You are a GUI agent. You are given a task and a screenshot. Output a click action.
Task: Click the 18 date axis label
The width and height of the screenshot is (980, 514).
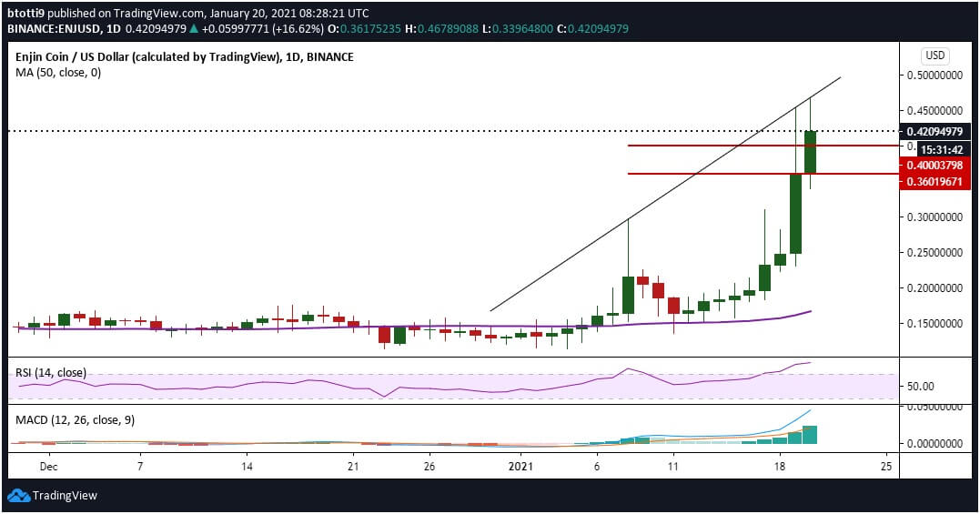[779, 466]
